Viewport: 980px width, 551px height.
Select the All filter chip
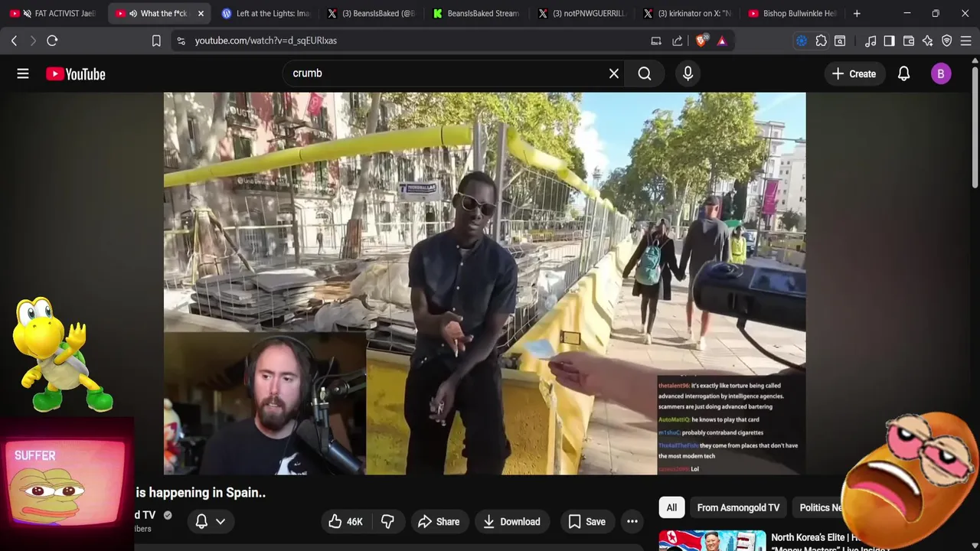pos(671,507)
